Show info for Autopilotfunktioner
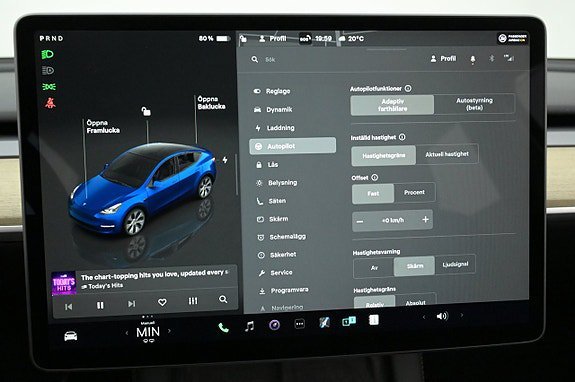Screen dimensions: 575x382 coord(408,88)
